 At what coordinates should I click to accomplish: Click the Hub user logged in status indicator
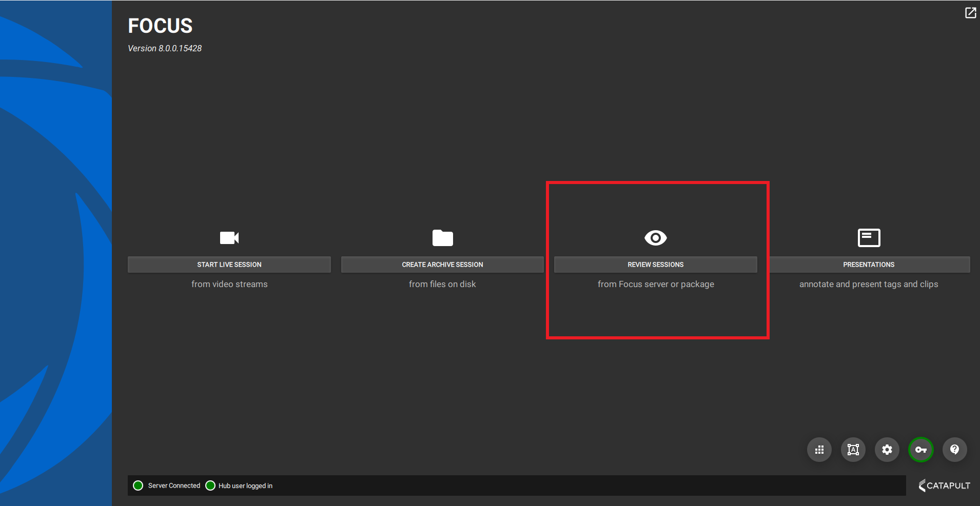coord(210,485)
